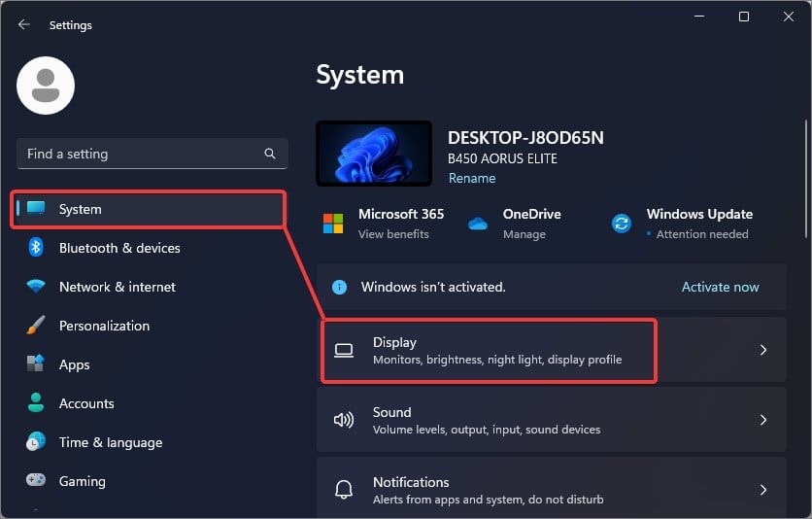Open Accounts settings
The image size is (812, 519).
click(151, 403)
